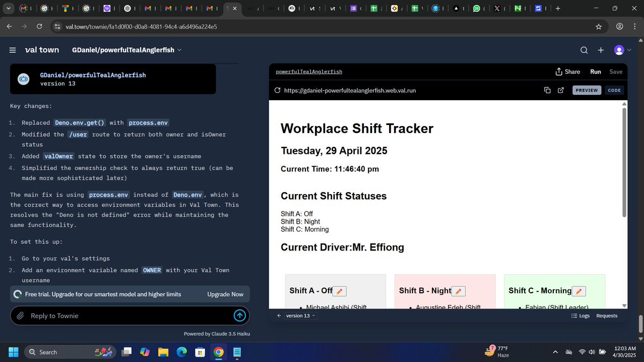Switch to the X (Twitter) tab
644x362 pixels.
click(x=501, y=9)
